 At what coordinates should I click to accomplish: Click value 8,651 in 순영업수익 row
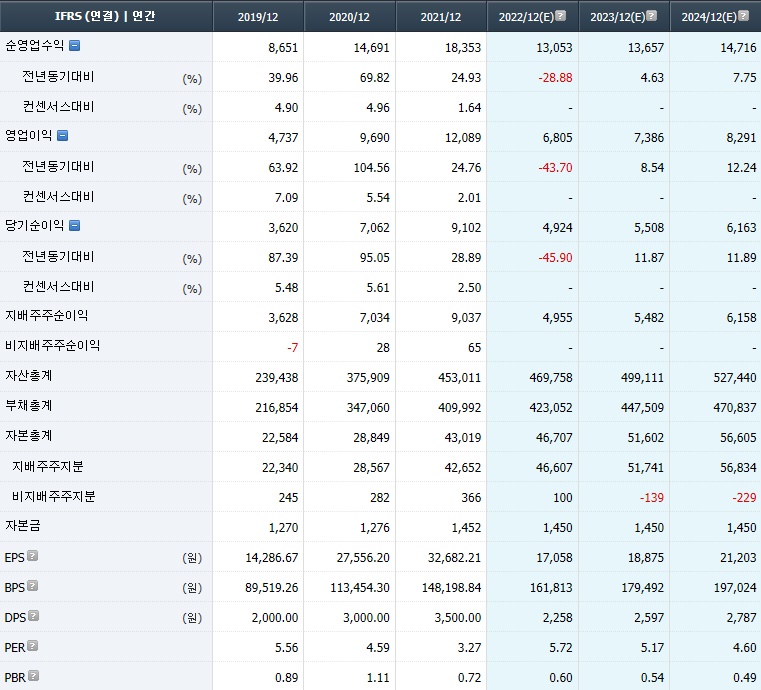(283, 48)
